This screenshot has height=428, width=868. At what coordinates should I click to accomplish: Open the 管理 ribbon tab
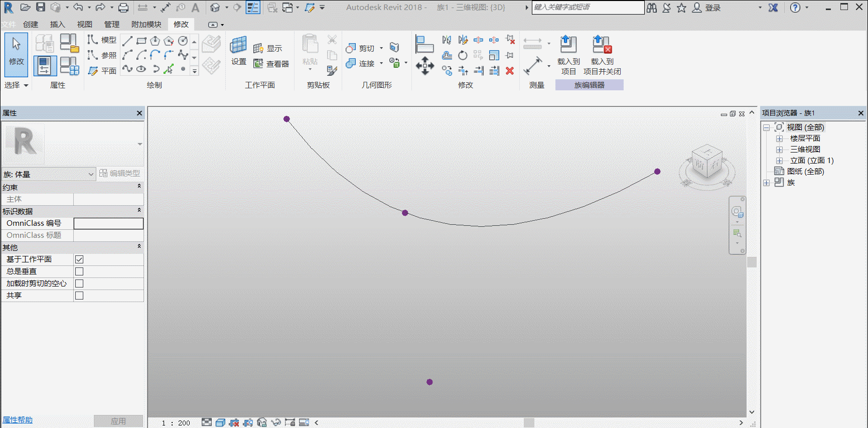click(x=112, y=24)
